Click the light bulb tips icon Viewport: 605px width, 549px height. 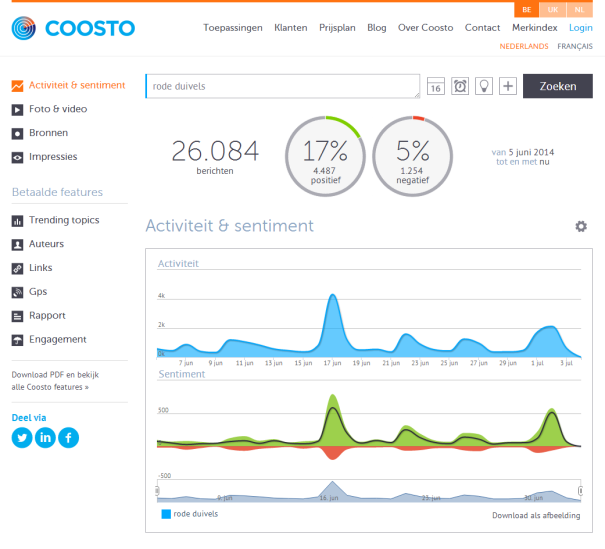[x=484, y=86]
